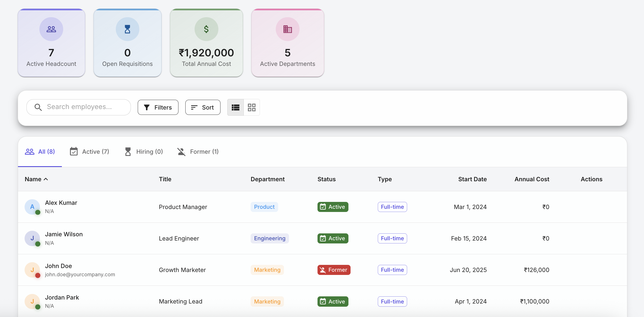Click the ₹126,000 annual cost cell
This screenshot has width=644, height=317.
pyautogui.click(x=536, y=270)
